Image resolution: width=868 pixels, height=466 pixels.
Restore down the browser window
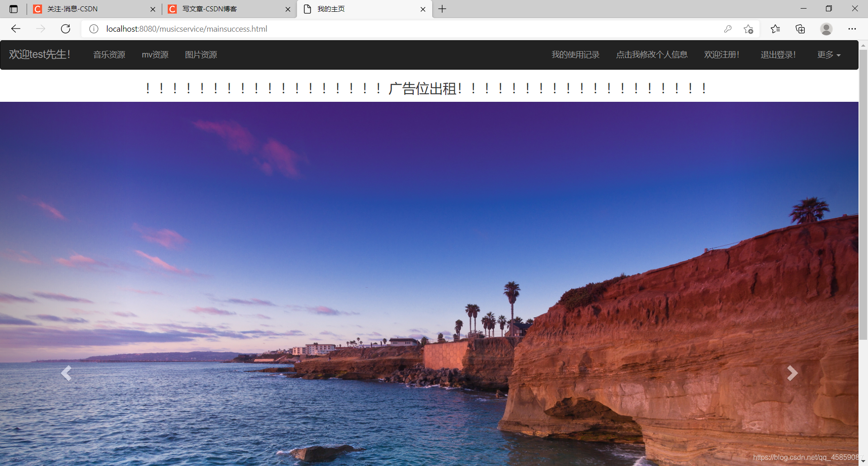point(829,9)
